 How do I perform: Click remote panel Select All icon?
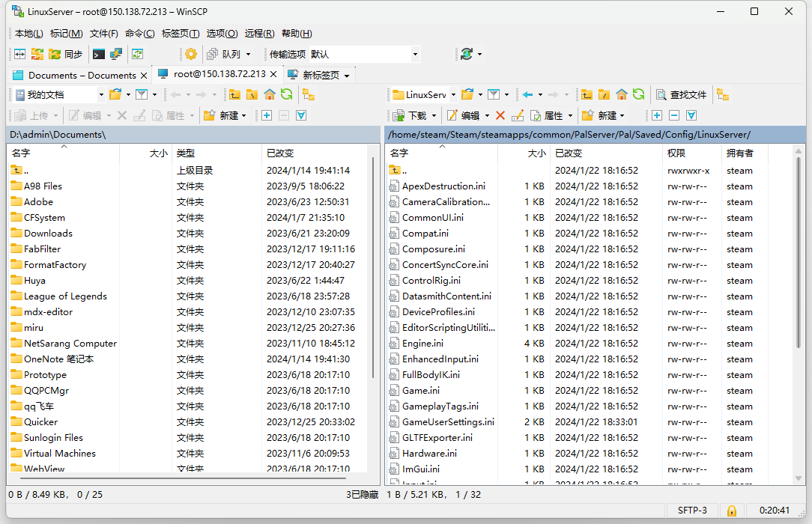(691, 116)
